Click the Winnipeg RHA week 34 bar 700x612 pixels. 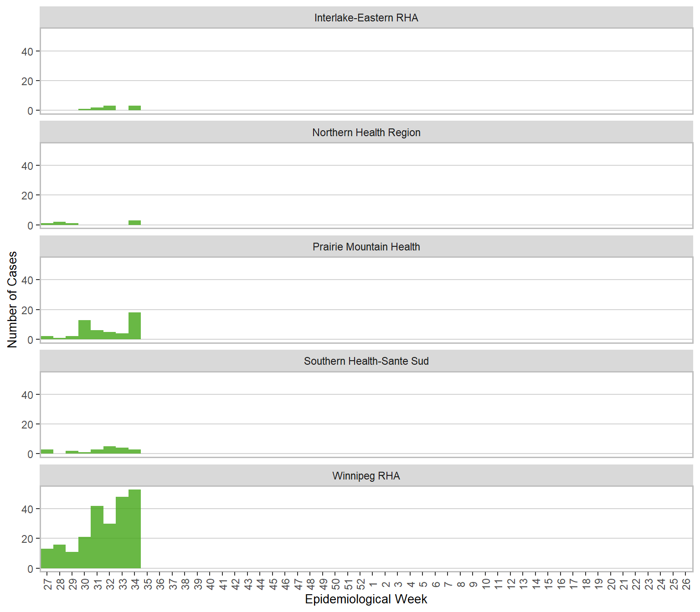pyautogui.click(x=134, y=529)
